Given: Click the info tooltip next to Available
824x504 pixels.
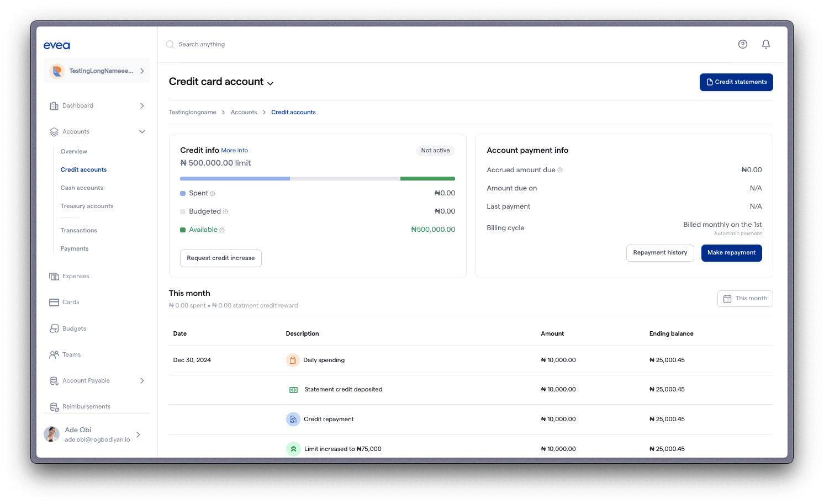Looking at the screenshot, I should tap(221, 230).
